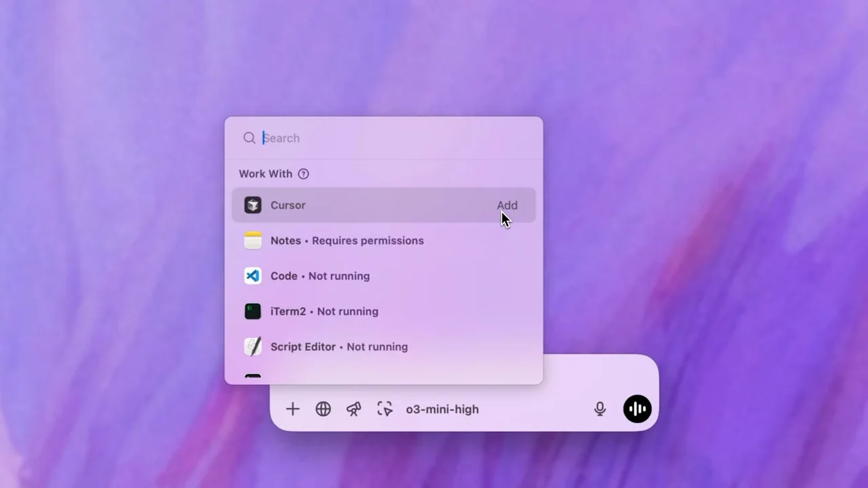Select the Notes app icon
Screen dimensions: 868x488
pyautogui.click(x=253, y=241)
